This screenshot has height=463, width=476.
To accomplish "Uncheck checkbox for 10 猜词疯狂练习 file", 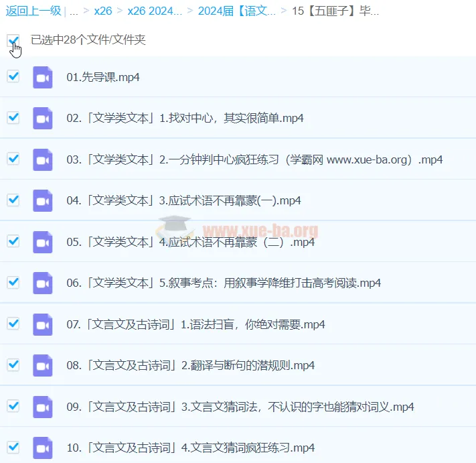I will (x=13, y=447).
